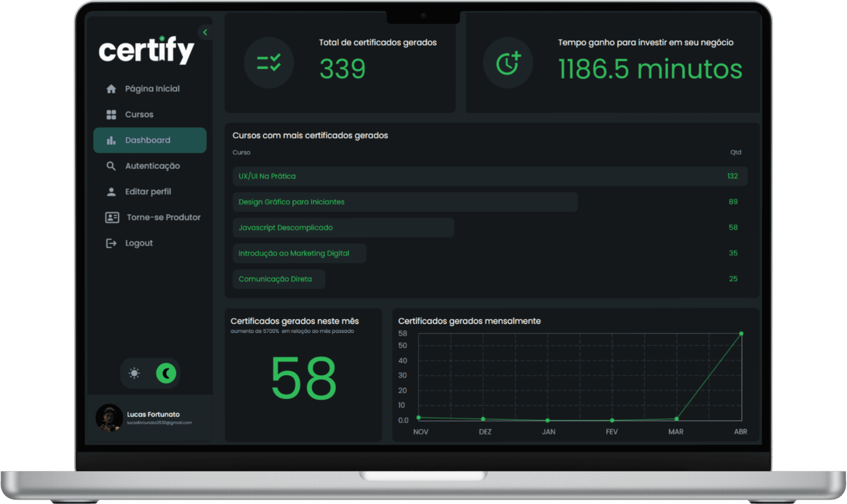Switch to light mode sun toggle
847x504 pixels.
coord(134,373)
